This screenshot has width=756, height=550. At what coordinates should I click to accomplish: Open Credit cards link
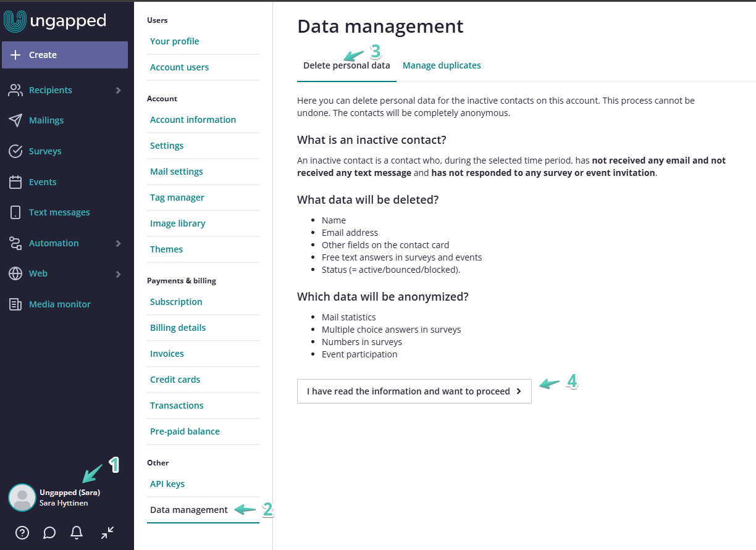175,380
